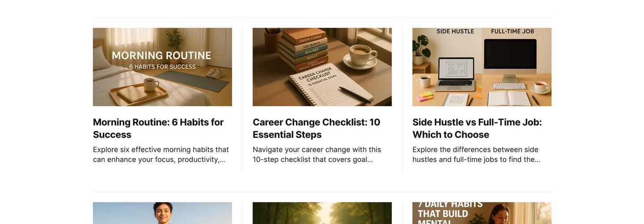Select the 10-step checklist excerpt text

click(x=317, y=155)
